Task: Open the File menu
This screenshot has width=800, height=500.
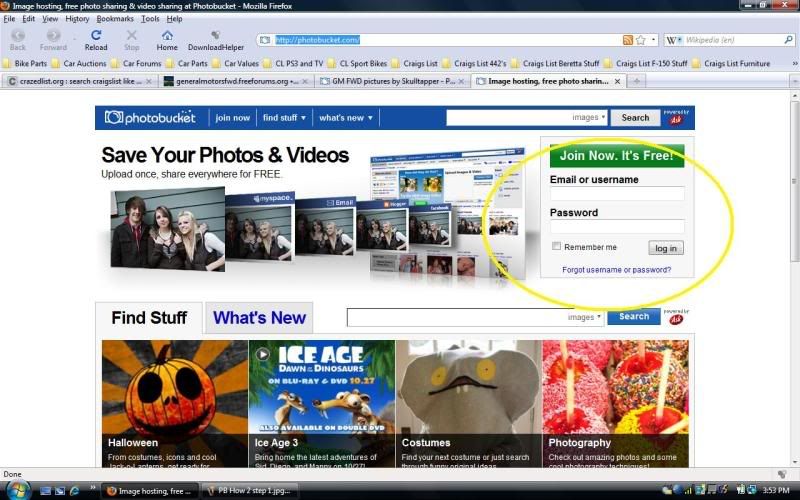Action: (9, 19)
